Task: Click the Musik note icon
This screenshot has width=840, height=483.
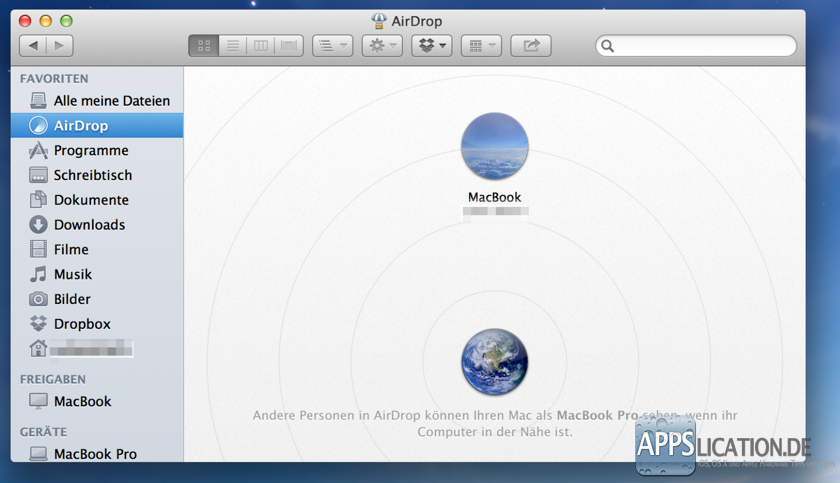Action: pos(38,274)
